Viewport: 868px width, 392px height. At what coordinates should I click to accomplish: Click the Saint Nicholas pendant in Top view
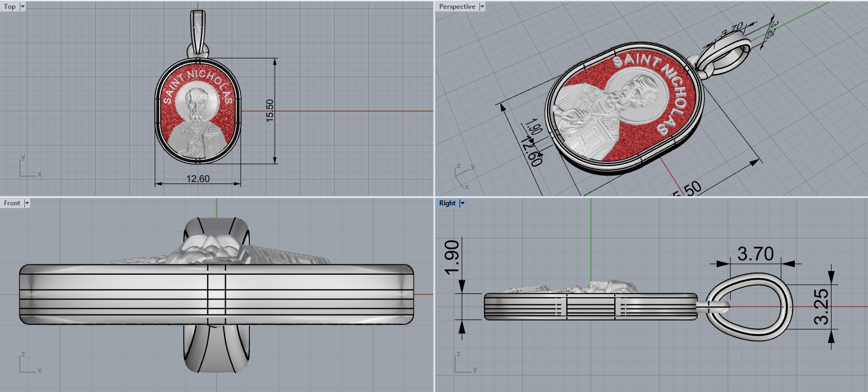coord(198,111)
